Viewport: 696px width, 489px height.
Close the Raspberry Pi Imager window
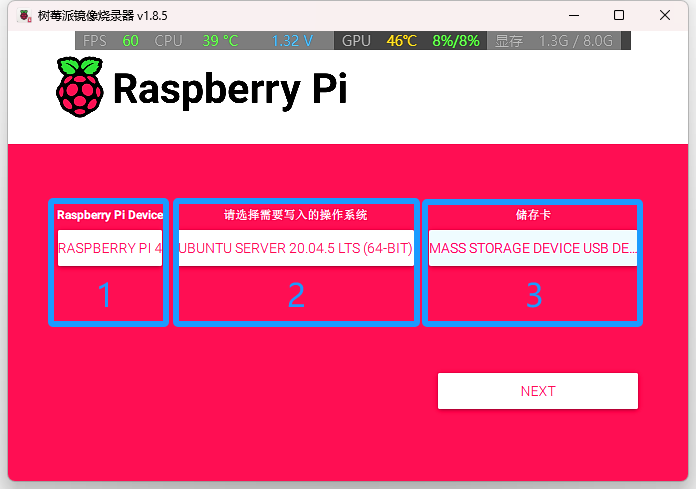pyautogui.click(x=664, y=16)
